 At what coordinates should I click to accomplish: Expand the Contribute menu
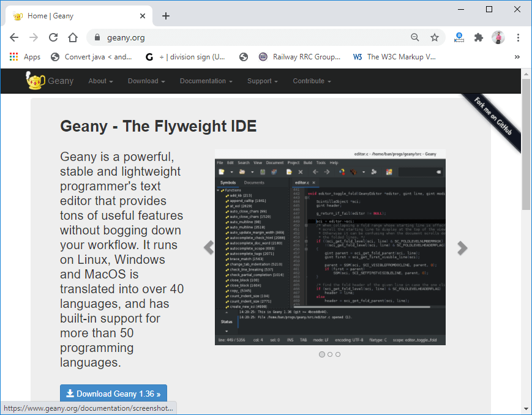pos(312,81)
